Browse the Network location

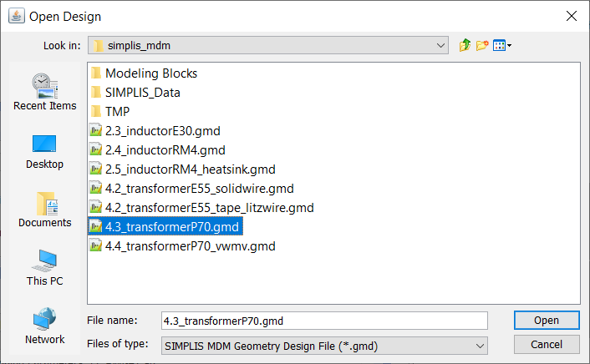(x=44, y=326)
